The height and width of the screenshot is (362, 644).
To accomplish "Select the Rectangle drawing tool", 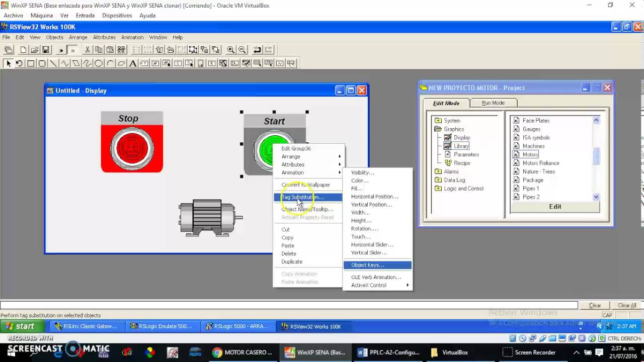I will coord(31,63).
